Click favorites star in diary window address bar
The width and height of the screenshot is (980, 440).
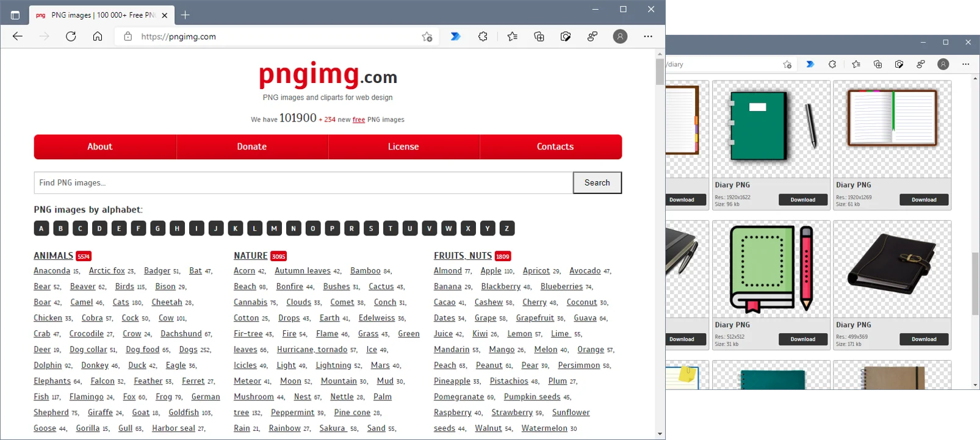point(787,64)
